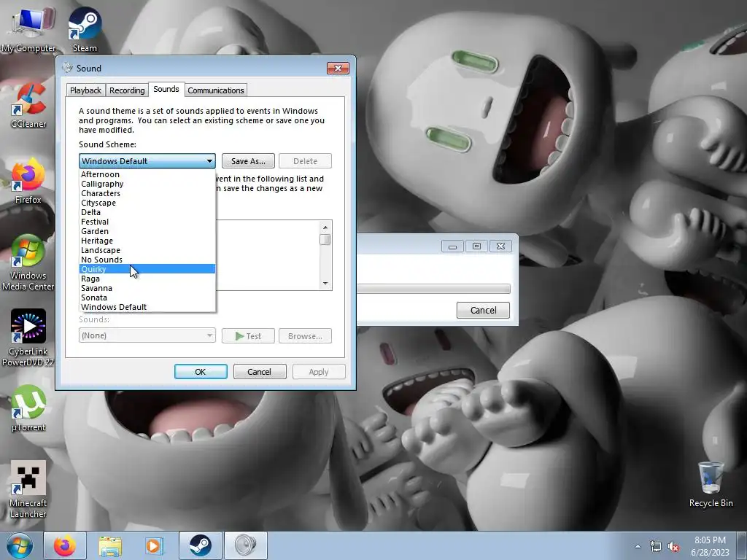
Task: Switch to the Playback tab
Action: 85,90
